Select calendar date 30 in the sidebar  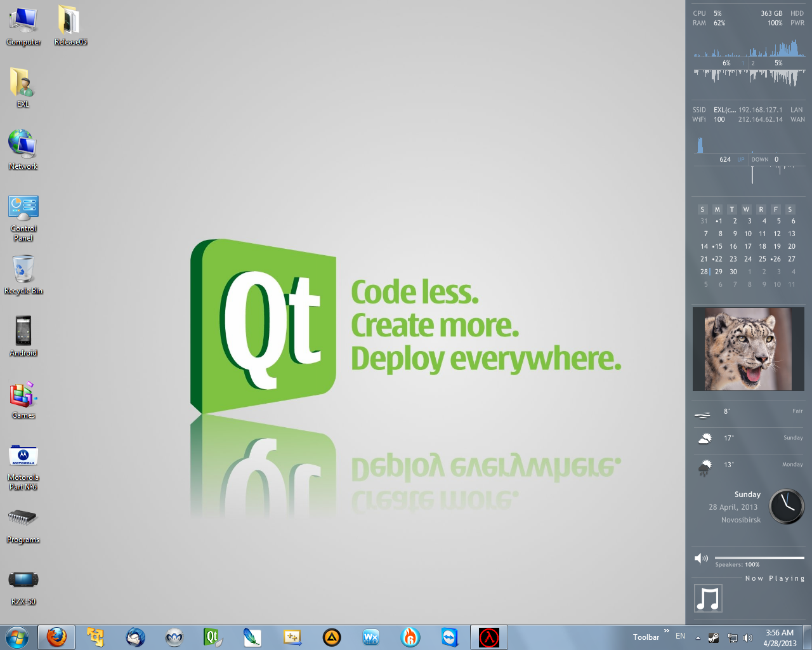tap(733, 272)
